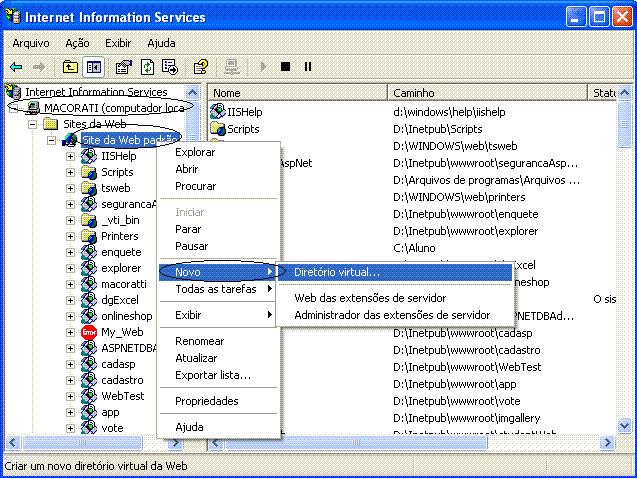Click the IISHelp icon in the tree
The image size is (637, 478).
click(x=89, y=156)
